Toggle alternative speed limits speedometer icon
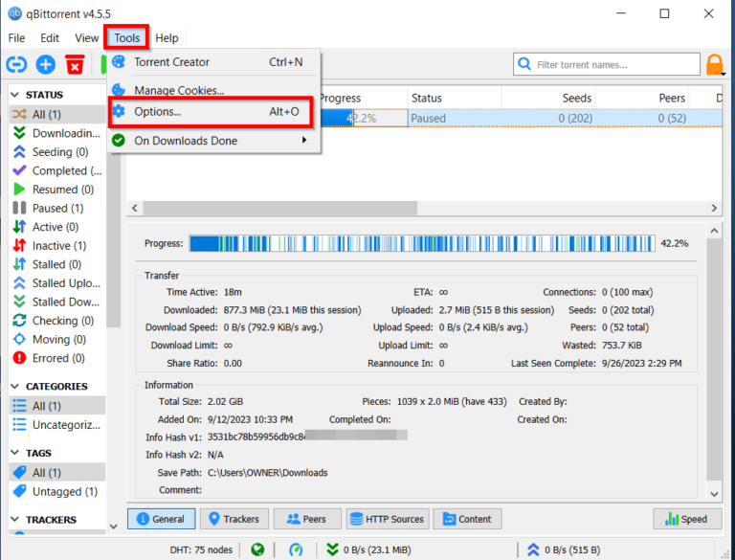Viewport: 735px width, 560px height. coord(296,549)
